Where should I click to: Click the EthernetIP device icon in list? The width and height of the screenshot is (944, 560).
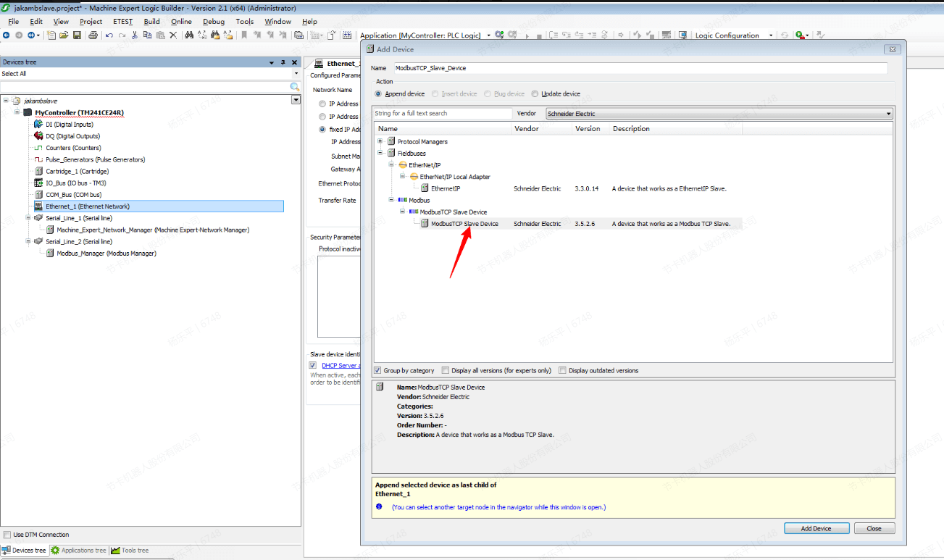point(425,188)
